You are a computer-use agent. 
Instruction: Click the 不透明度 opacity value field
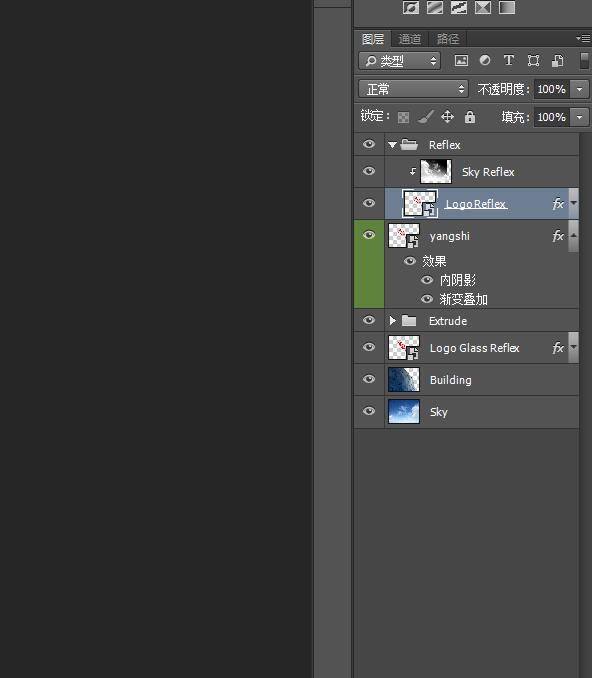552,90
